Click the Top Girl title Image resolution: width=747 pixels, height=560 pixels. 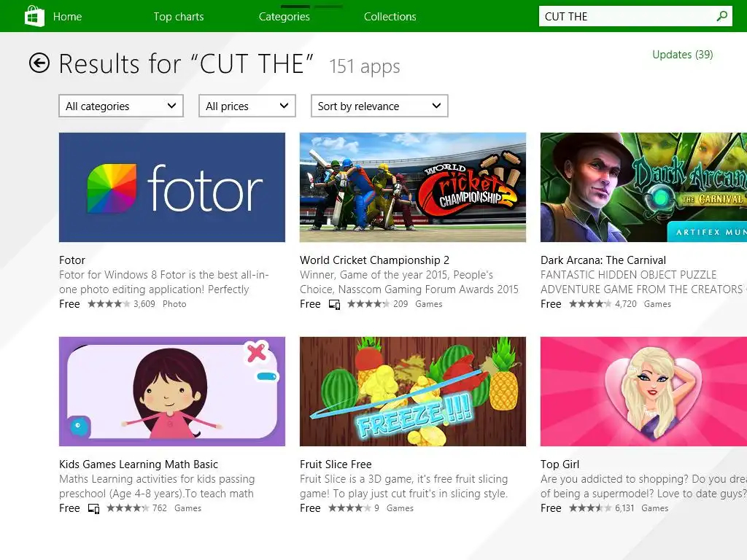pyautogui.click(x=560, y=464)
